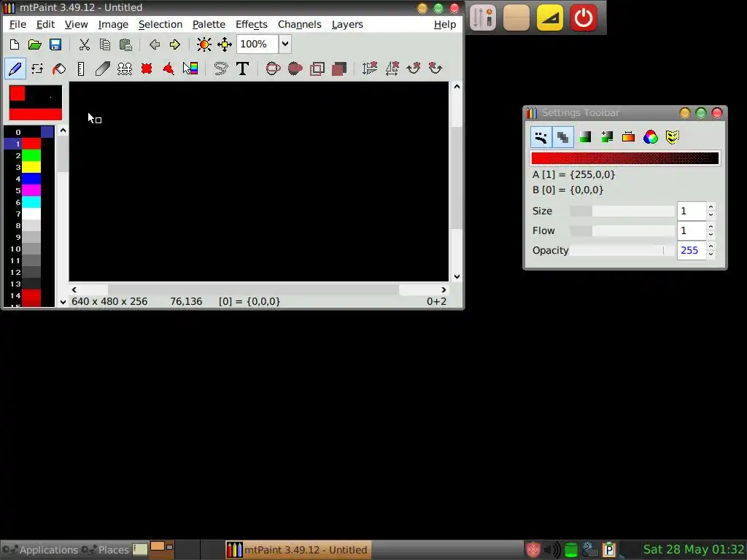Open brightness and colour transform sun icon
The image size is (747, 560).
click(x=204, y=44)
